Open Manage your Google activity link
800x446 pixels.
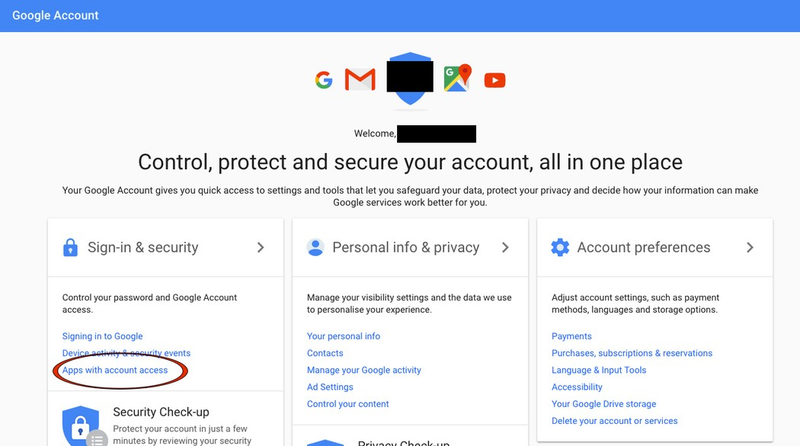pyautogui.click(x=364, y=370)
